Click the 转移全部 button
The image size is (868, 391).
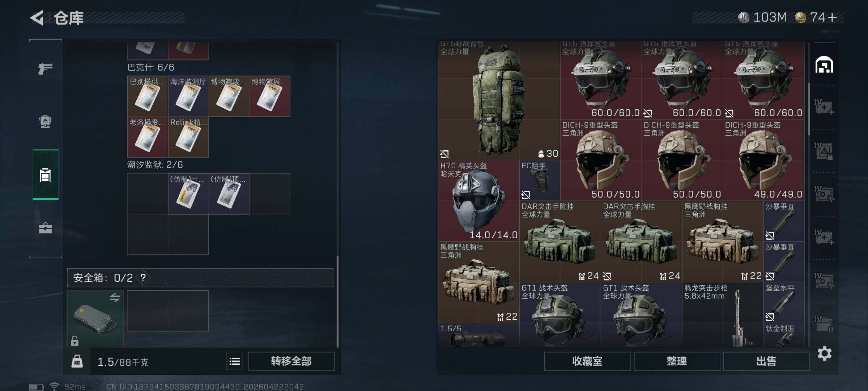(291, 361)
